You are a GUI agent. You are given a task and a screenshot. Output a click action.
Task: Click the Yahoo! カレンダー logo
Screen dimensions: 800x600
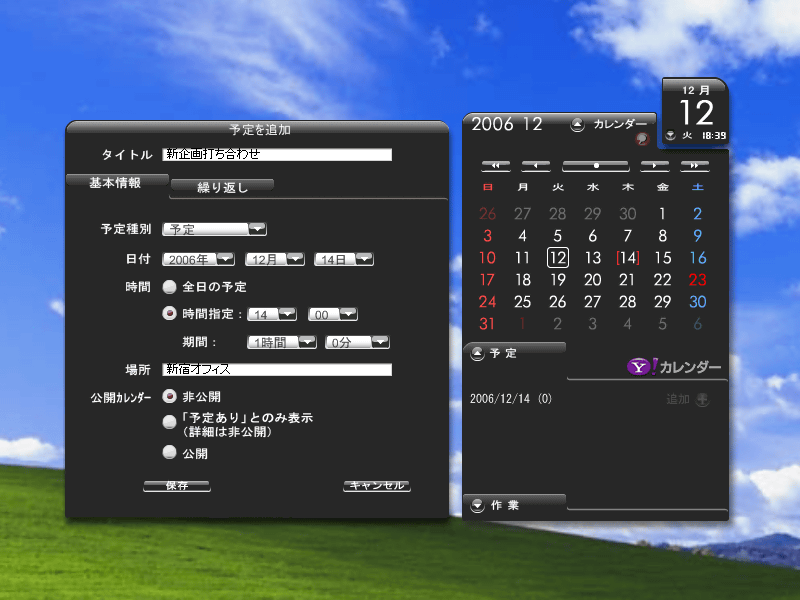pyautogui.click(x=674, y=367)
